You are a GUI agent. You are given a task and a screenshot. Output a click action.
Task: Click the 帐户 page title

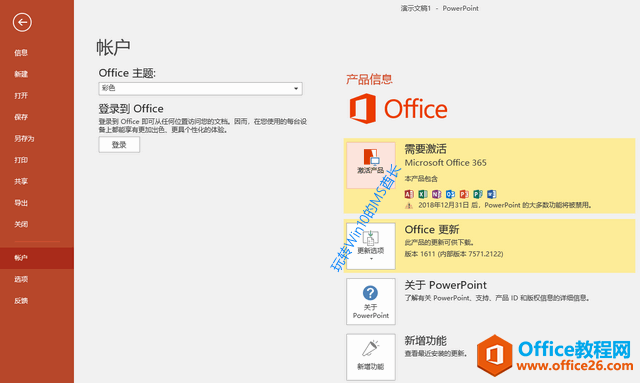point(113,47)
